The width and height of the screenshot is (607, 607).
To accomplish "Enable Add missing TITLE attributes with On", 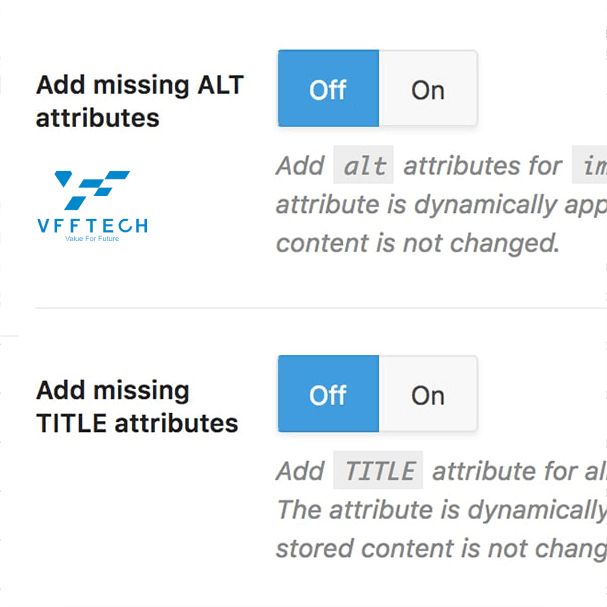I will pyautogui.click(x=428, y=394).
